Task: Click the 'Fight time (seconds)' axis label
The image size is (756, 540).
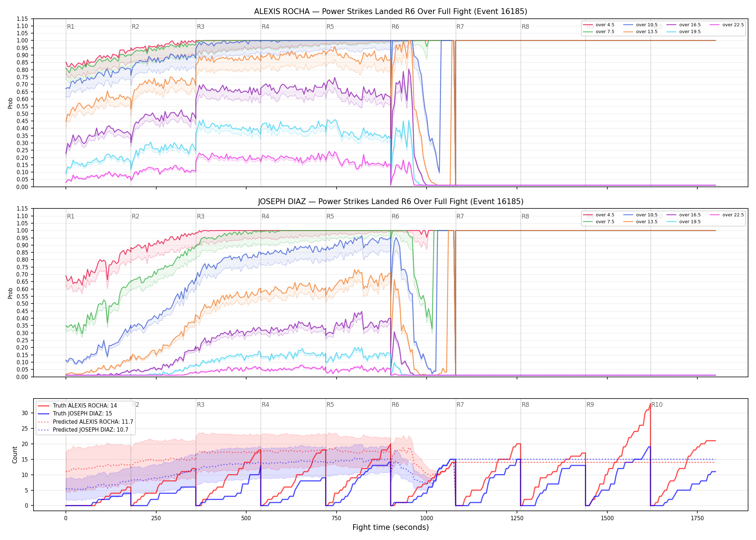Action: pyautogui.click(x=391, y=527)
